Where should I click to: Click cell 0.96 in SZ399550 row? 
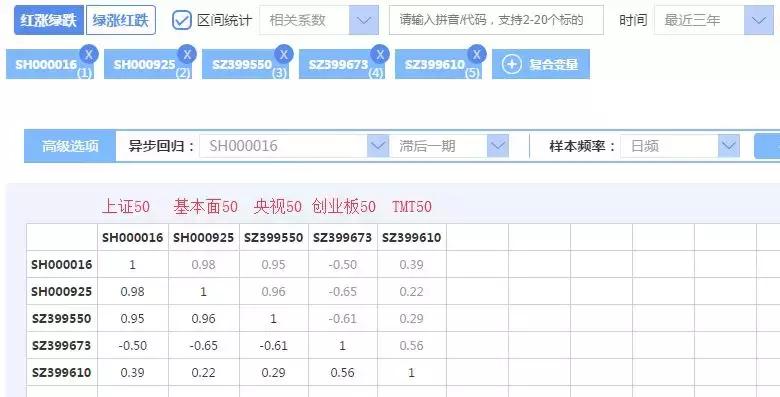(x=203, y=318)
